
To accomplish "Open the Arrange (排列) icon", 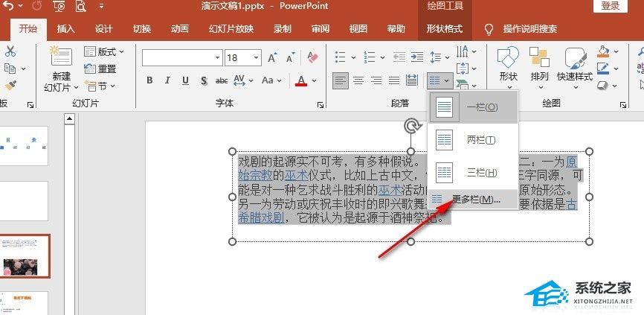I will (540, 63).
